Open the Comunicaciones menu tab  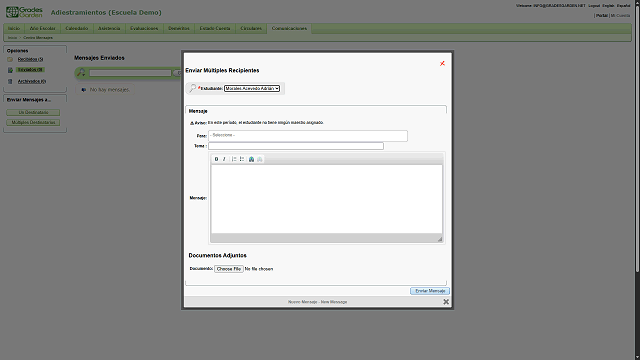[x=289, y=29]
